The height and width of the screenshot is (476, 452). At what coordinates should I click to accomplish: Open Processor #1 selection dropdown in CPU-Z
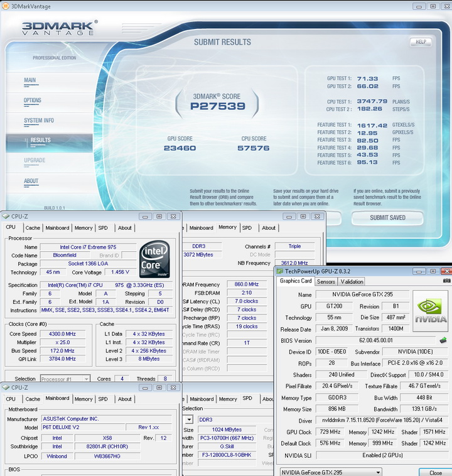(x=87, y=379)
